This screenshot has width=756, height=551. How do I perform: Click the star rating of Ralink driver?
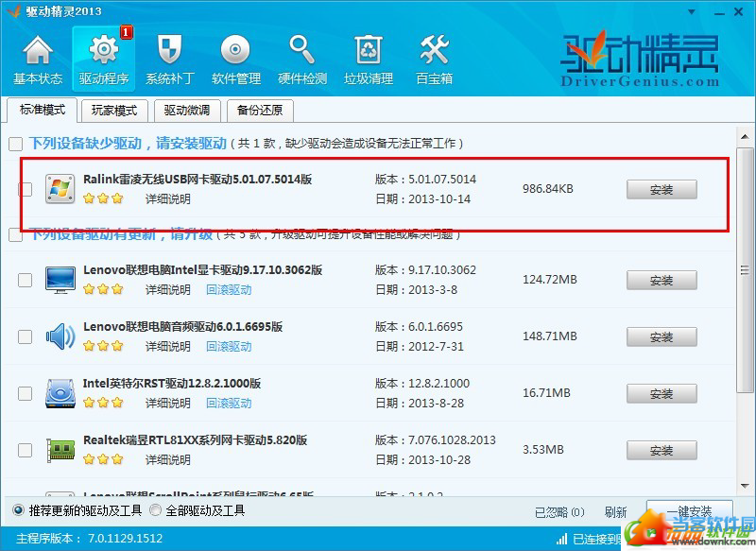click(103, 198)
